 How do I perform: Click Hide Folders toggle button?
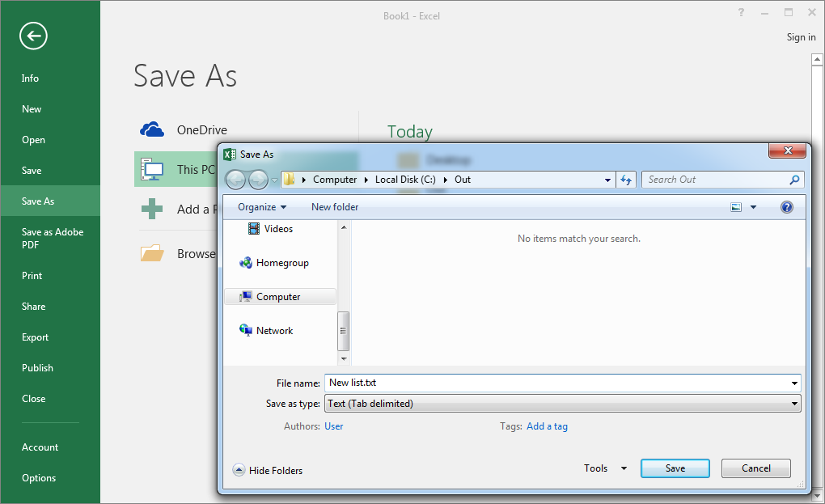click(x=268, y=470)
